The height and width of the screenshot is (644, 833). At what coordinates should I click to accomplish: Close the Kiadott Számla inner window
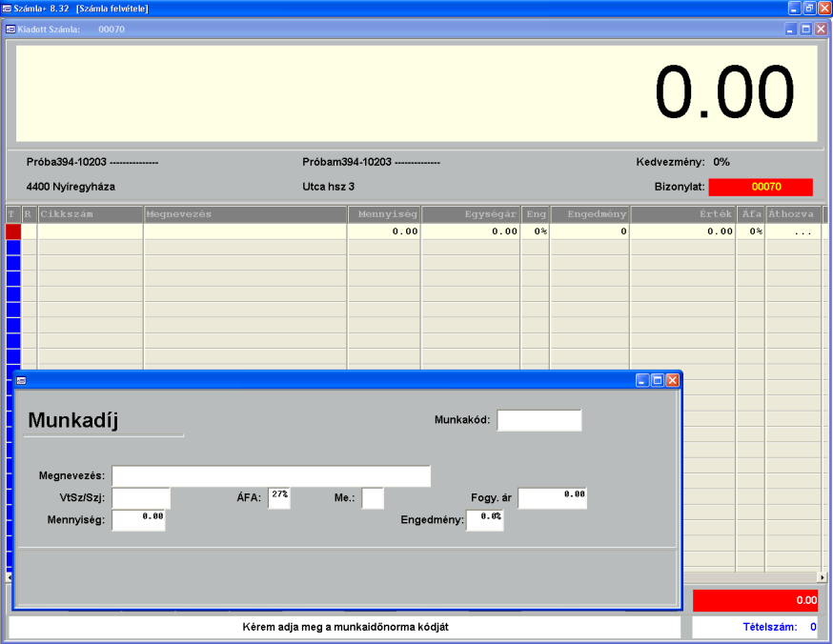821,30
